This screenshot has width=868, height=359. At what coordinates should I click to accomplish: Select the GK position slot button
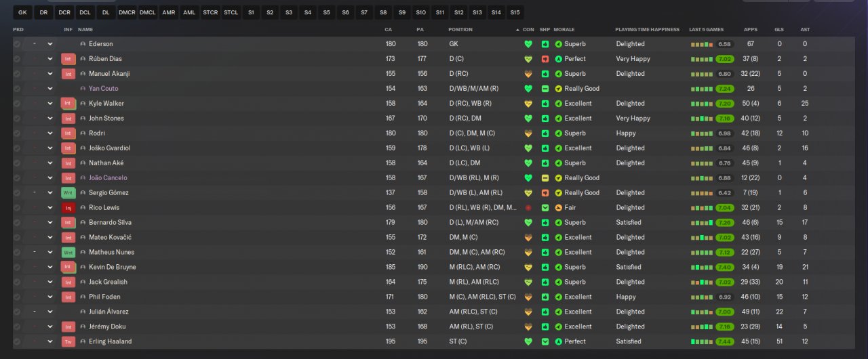tap(22, 12)
